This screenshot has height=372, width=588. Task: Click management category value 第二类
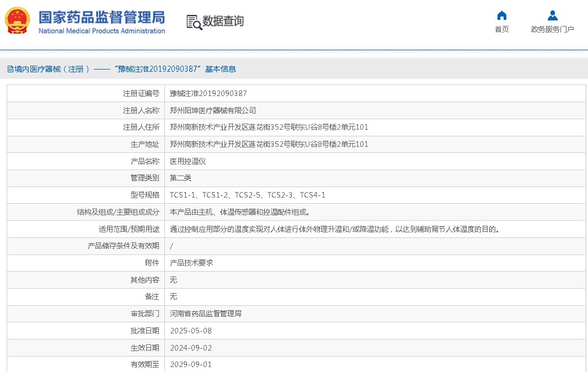click(180, 178)
